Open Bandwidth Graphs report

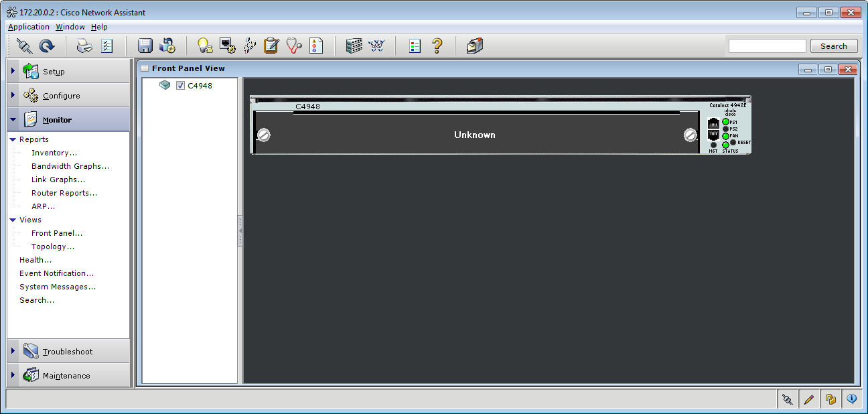click(70, 166)
